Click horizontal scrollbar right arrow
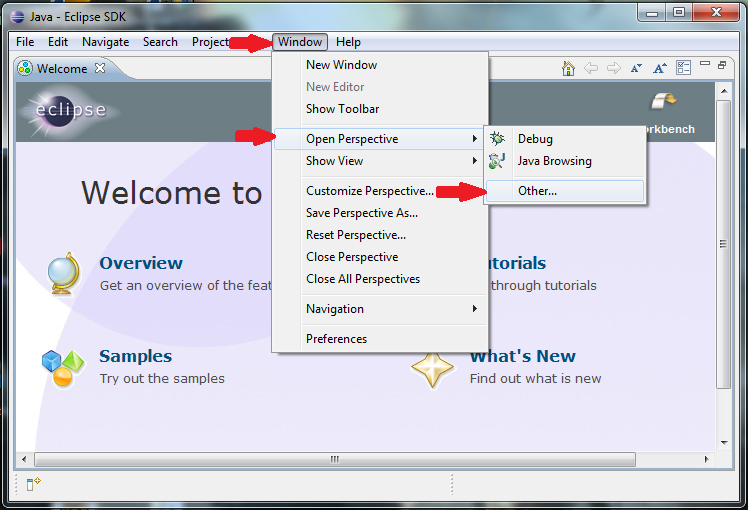This screenshot has height=510, width=748. (707, 459)
